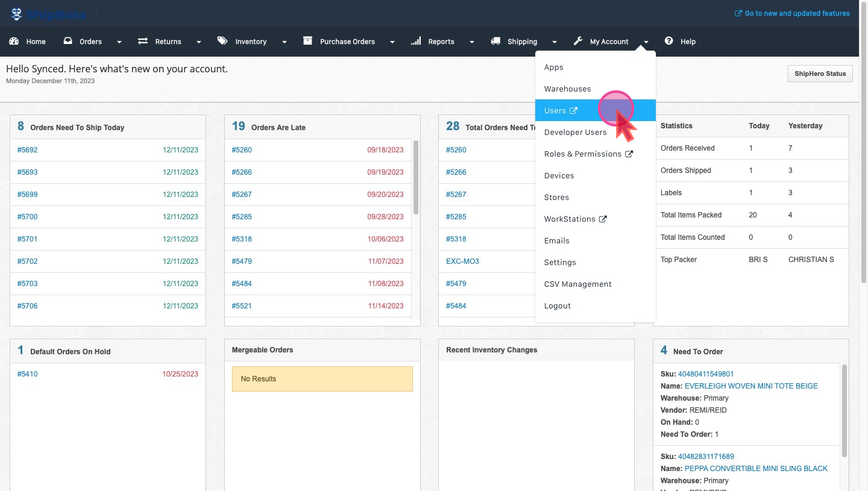Screen dimensions: 868x491
Task: Click the Purchase Orders archive box icon
Action: click(307, 41)
